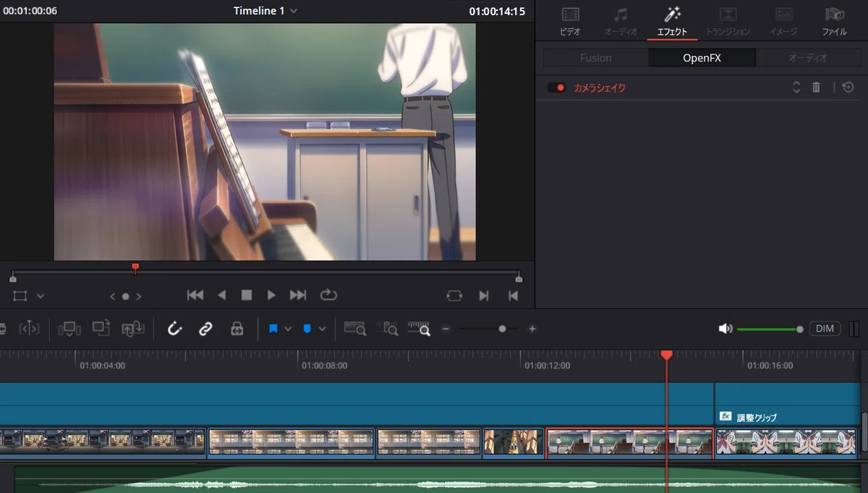Click the カメラシェイク effect name
Screen dimensions: 868x493
click(600, 88)
